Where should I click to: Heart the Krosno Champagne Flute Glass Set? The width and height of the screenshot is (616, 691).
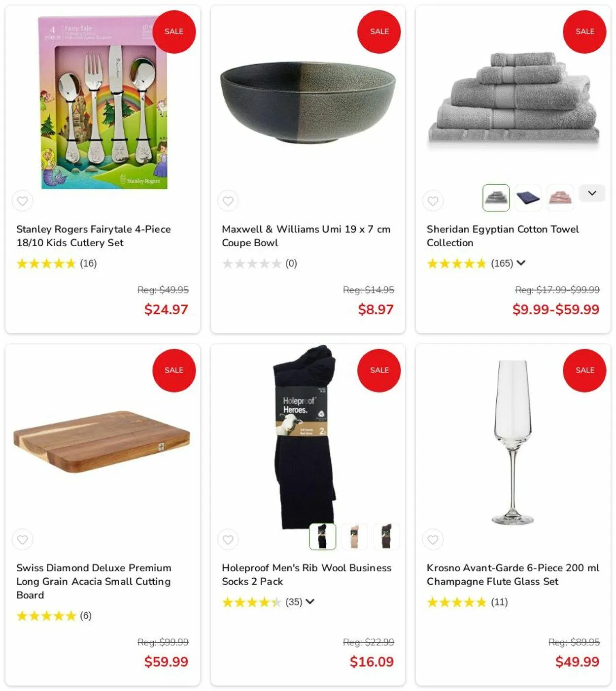coord(433,539)
